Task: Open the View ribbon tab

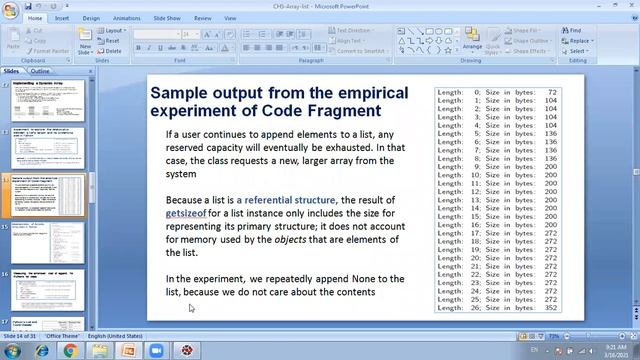Action: [230, 18]
